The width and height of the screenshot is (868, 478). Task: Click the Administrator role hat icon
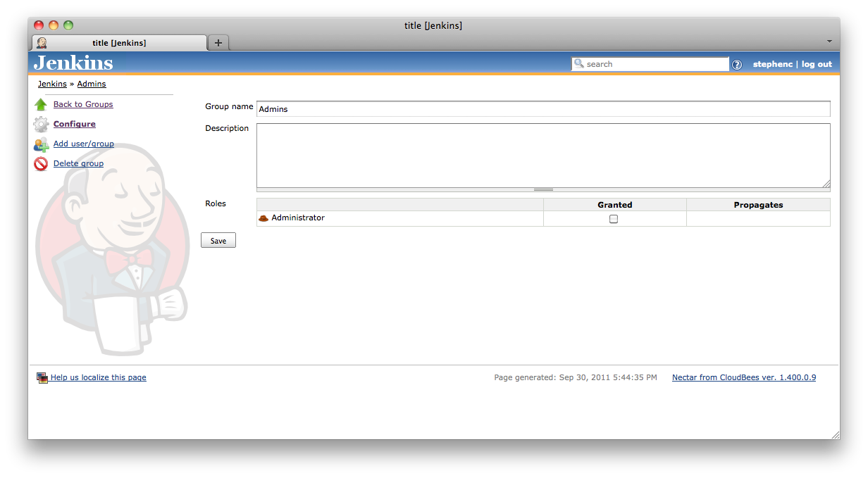coord(263,218)
